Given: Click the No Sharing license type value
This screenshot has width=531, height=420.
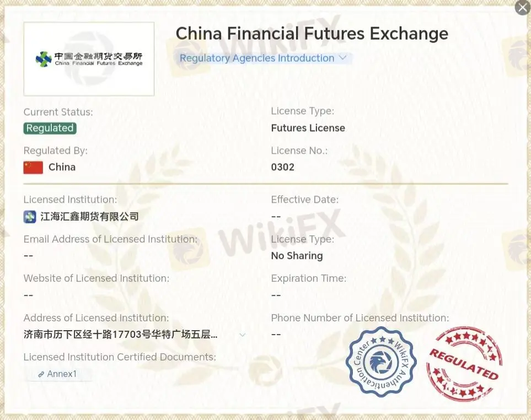Looking at the screenshot, I should coord(297,256).
